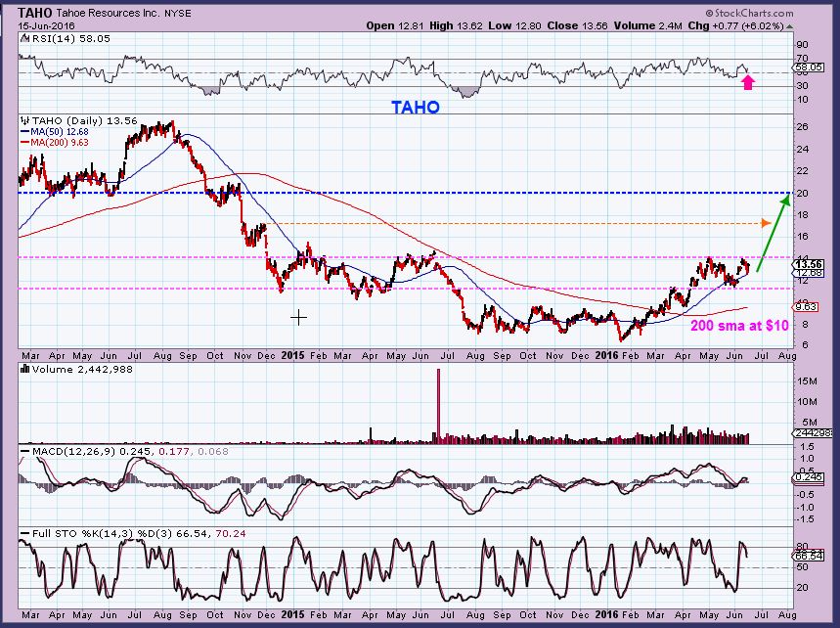Click the 2016 label on the bottom time axis
The height and width of the screenshot is (628, 840).
[607, 614]
